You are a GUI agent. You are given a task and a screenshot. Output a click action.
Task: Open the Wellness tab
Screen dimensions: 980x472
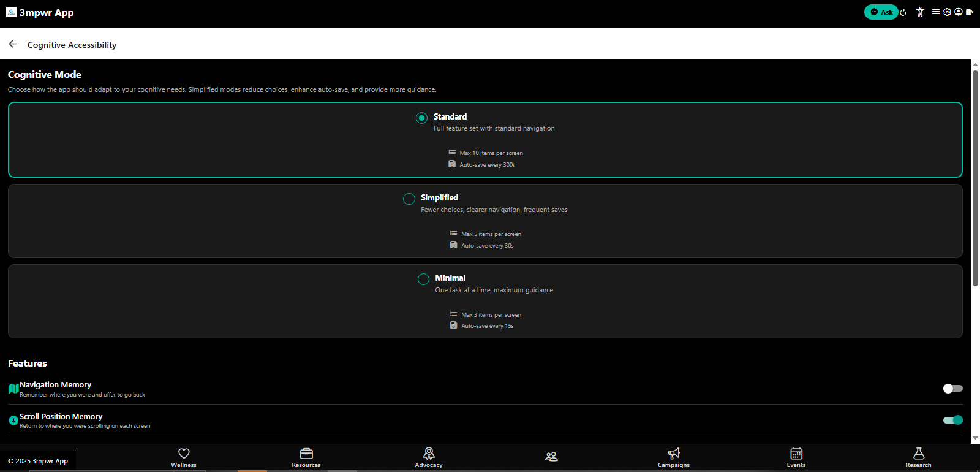click(x=184, y=457)
